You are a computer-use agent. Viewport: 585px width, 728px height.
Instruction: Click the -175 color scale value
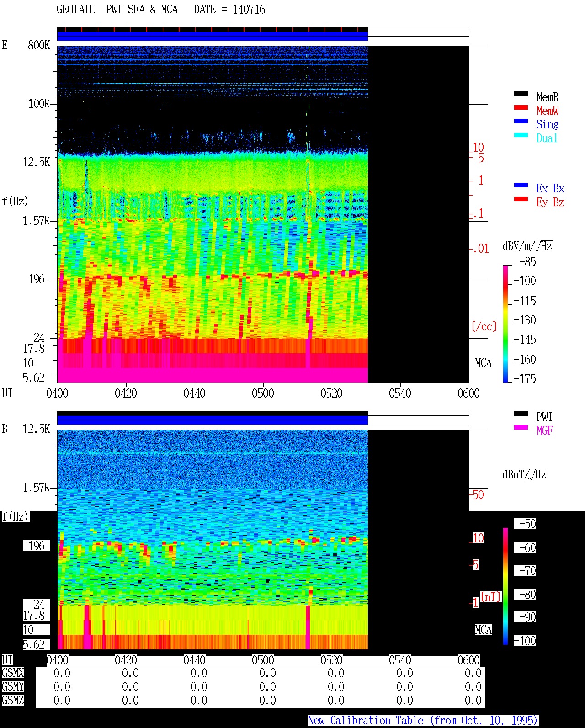point(525,378)
